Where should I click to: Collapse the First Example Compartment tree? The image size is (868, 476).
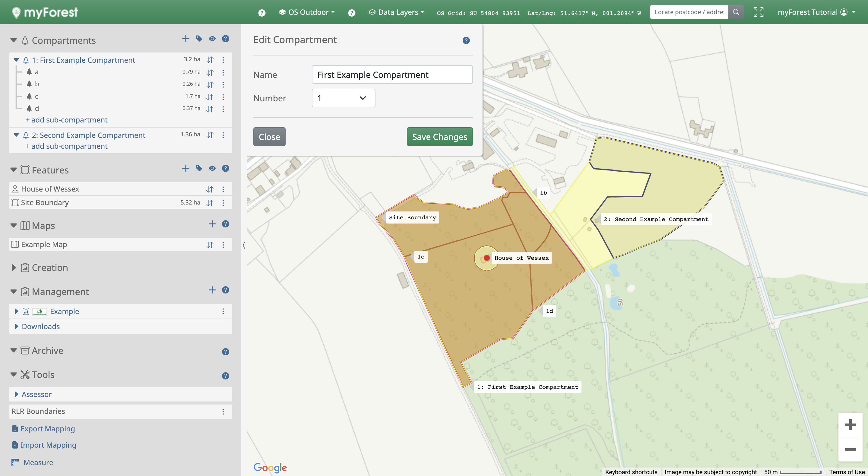(16, 60)
